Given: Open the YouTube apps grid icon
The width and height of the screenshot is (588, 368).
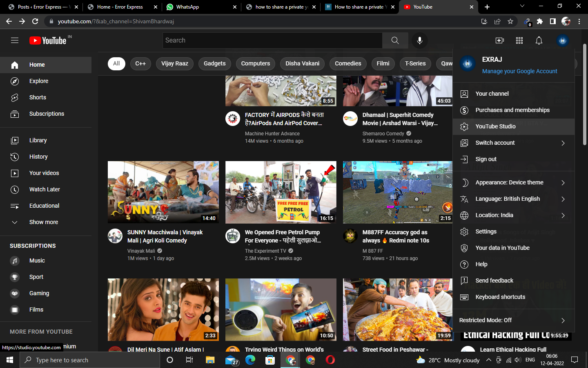Looking at the screenshot, I should [519, 40].
